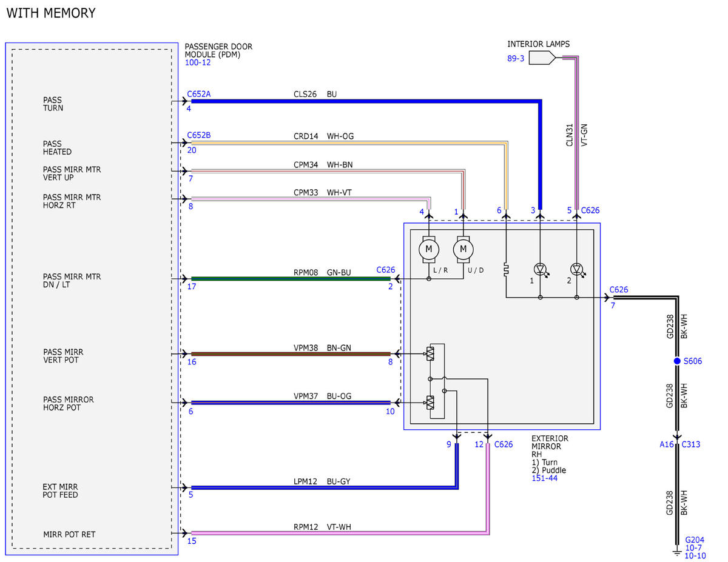Select the "PASS TURN" module pin label
Viewport: 728px width, 562px height.
(x=53, y=104)
